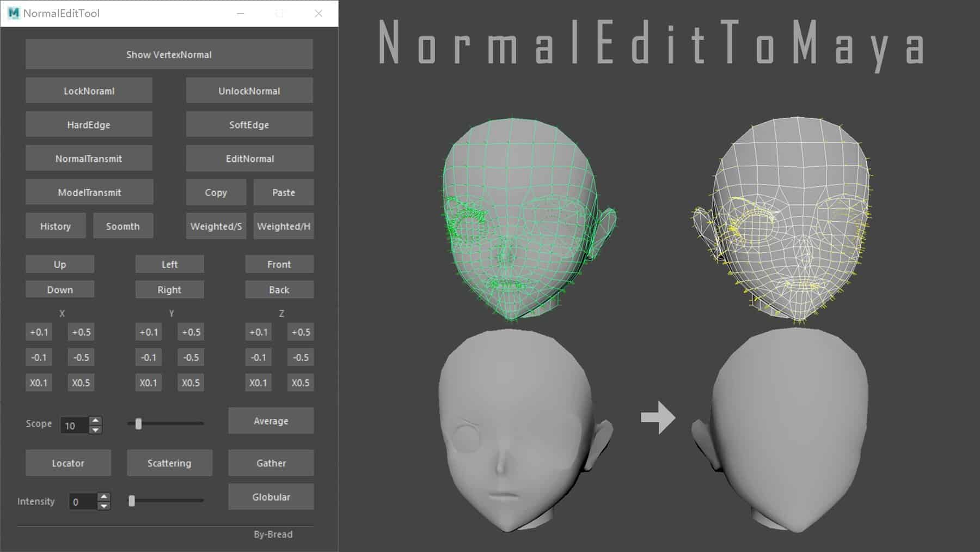The image size is (980, 552).
Task: Point normals Up
Action: pyautogui.click(x=60, y=264)
